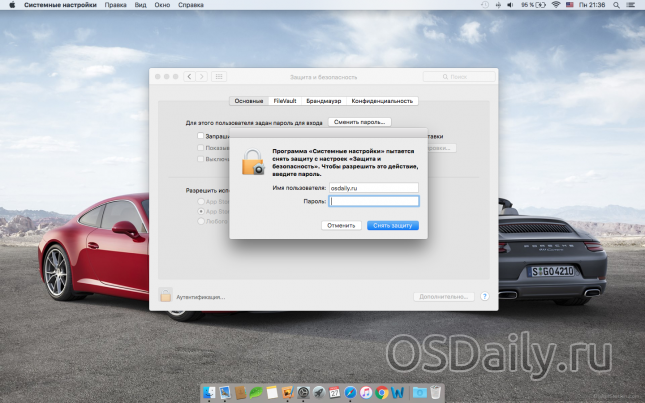Open the Wi-Fi status menu

point(555,5)
